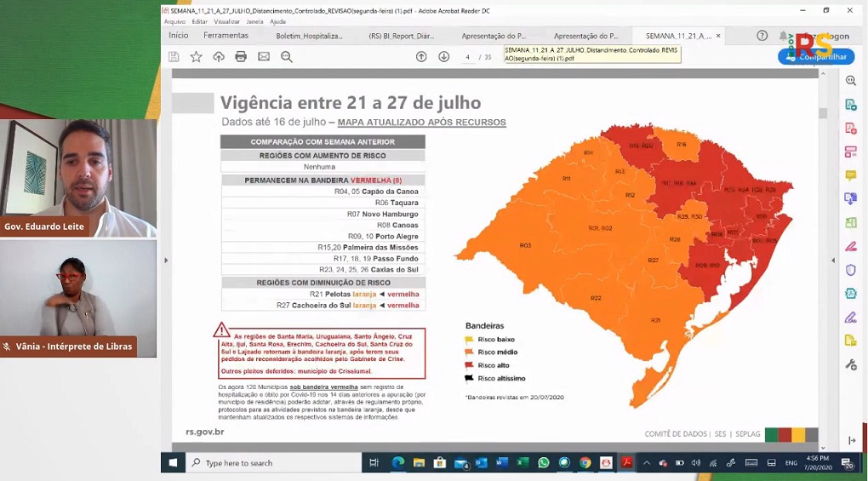This screenshot has width=868, height=481.
Task: Open the Comment tool in the right panel
Action: tap(850, 175)
